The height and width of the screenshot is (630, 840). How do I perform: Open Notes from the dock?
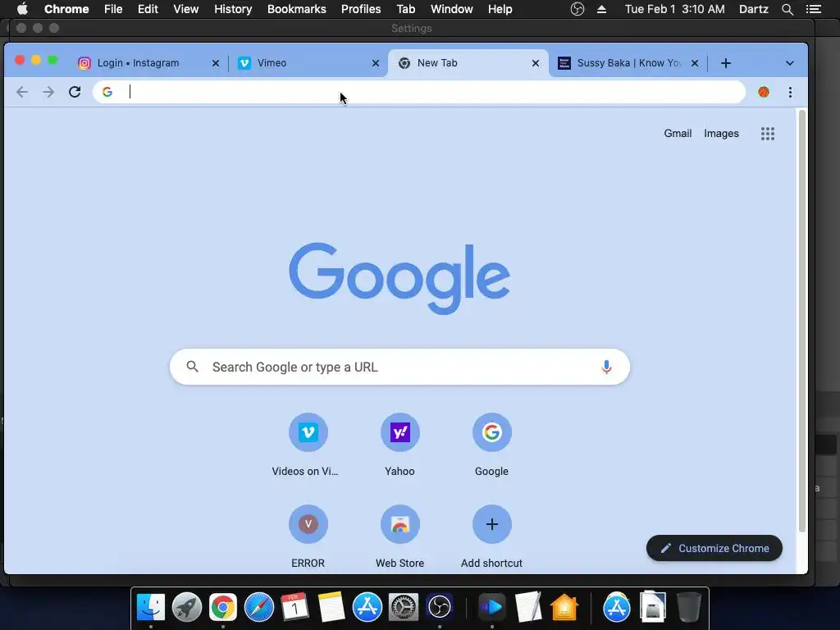pyautogui.click(x=331, y=607)
